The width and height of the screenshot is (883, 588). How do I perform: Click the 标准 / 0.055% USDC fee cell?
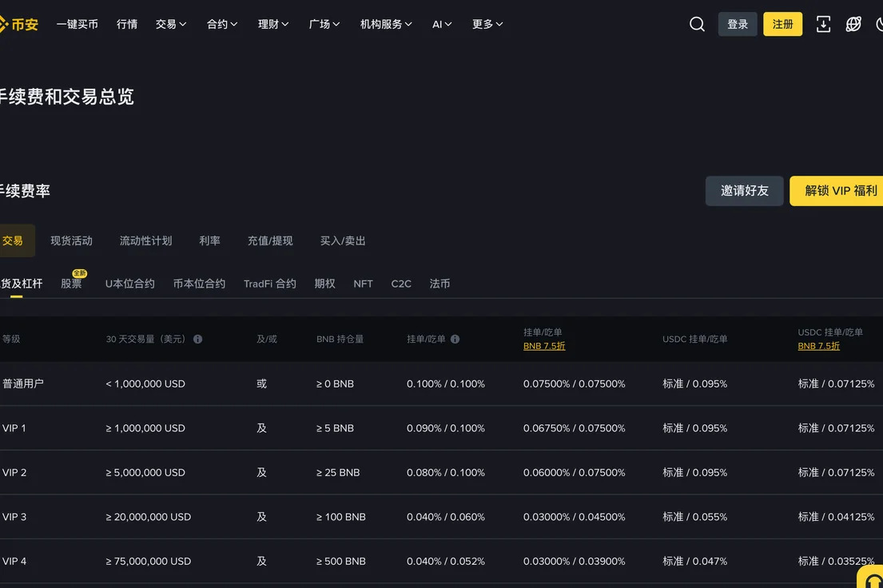(x=695, y=517)
